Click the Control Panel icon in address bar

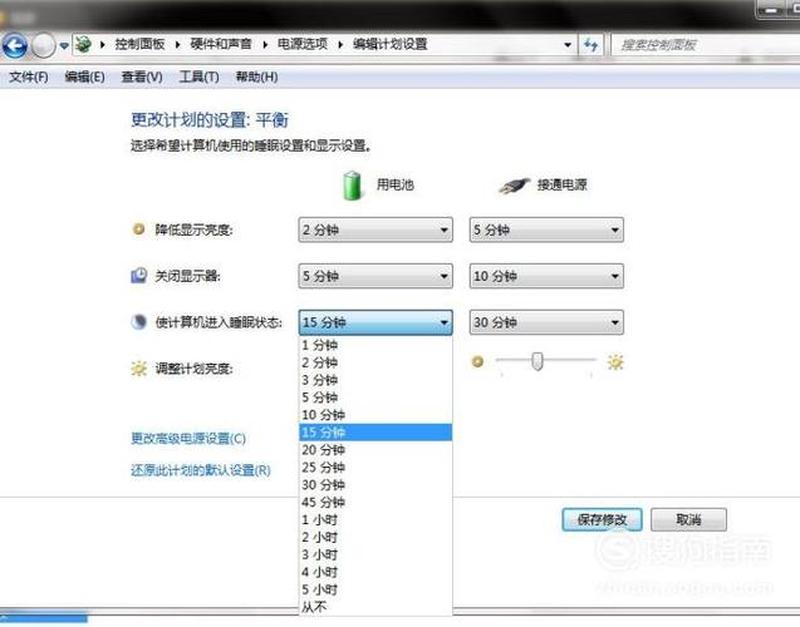pos(84,45)
